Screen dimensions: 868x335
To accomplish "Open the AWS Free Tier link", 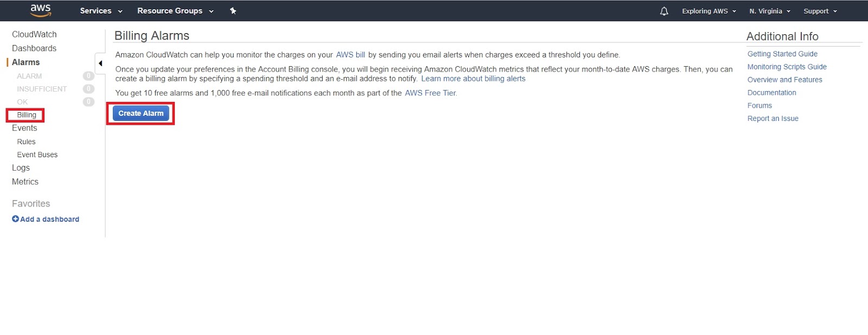I will pyautogui.click(x=431, y=93).
